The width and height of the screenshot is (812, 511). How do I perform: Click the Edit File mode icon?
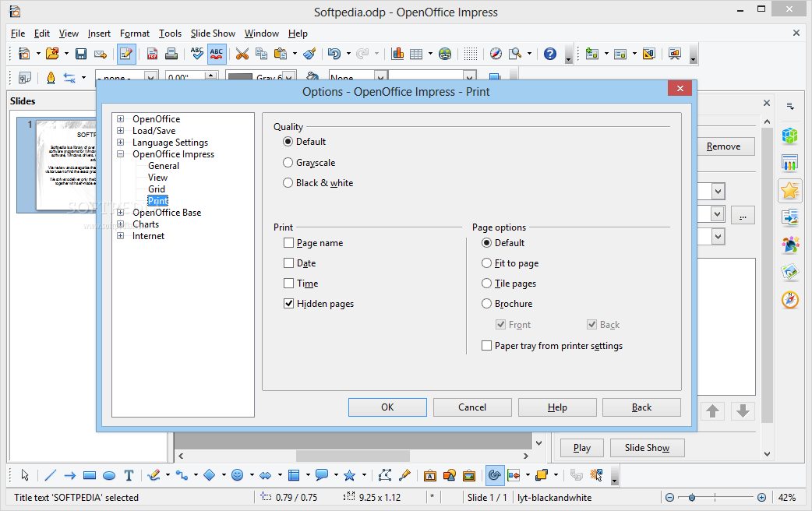[126, 54]
